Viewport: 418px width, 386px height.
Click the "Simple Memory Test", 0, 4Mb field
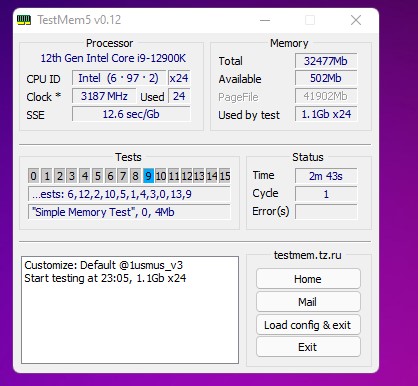coord(129,212)
